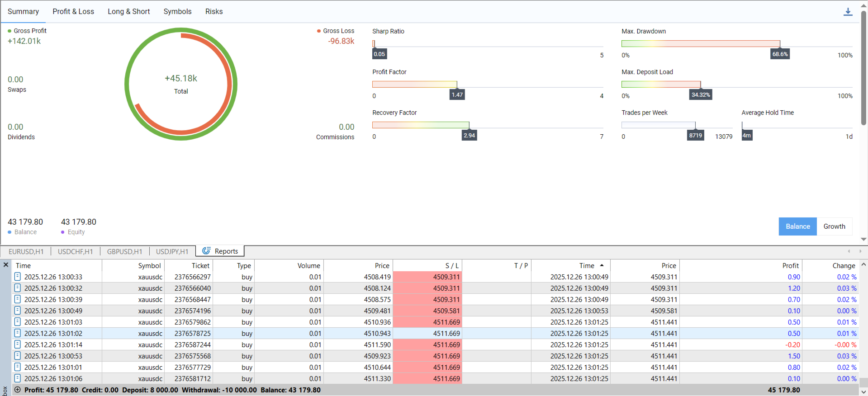The image size is (868, 396).
Task: Click document icon for ticket 2376578725
Action: point(18,333)
